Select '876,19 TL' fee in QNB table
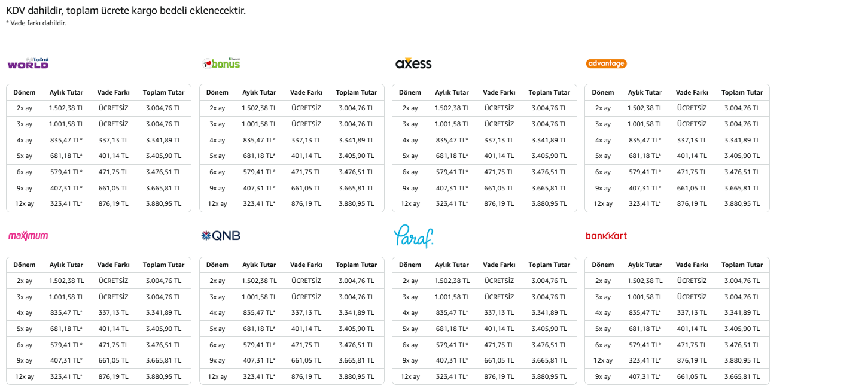Viewport: 868px width, 392px height. point(306,376)
